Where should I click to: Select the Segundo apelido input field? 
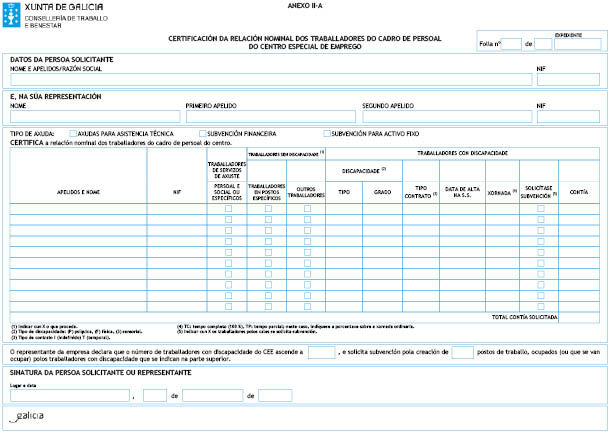[x=446, y=116]
